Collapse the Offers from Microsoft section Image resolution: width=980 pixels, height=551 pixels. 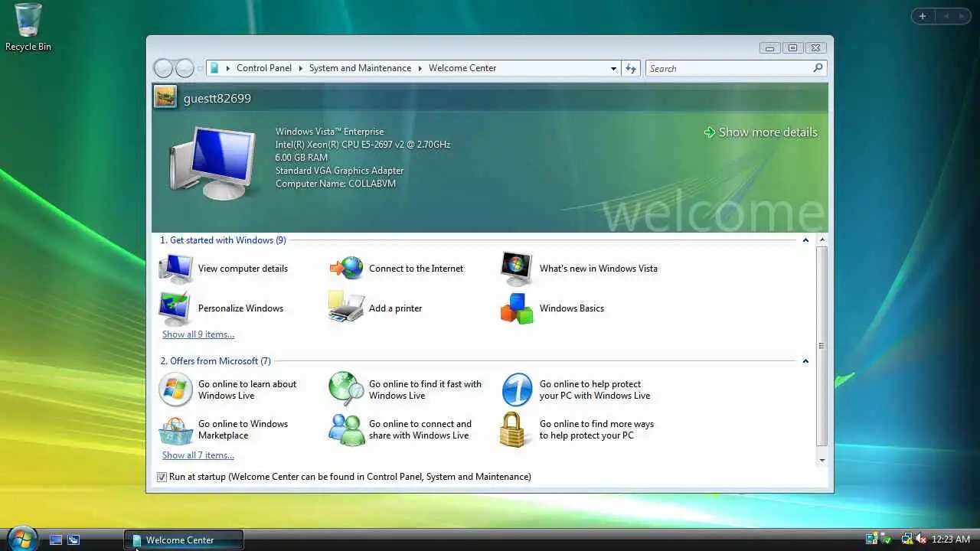tap(805, 361)
